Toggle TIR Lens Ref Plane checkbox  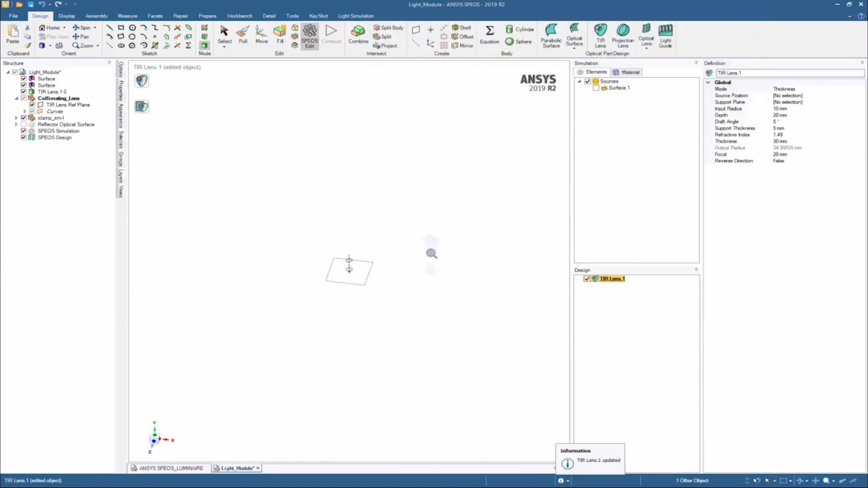tap(32, 105)
